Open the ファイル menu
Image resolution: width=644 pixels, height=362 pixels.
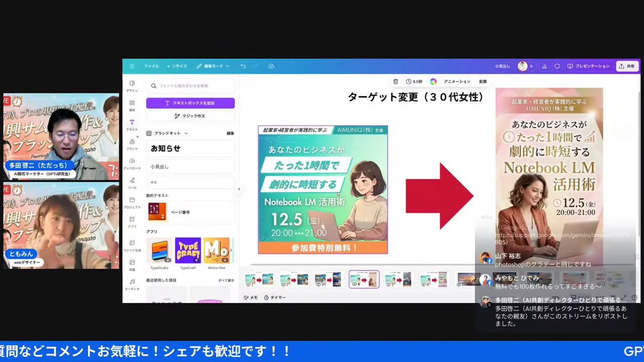[x=151, y=66]
